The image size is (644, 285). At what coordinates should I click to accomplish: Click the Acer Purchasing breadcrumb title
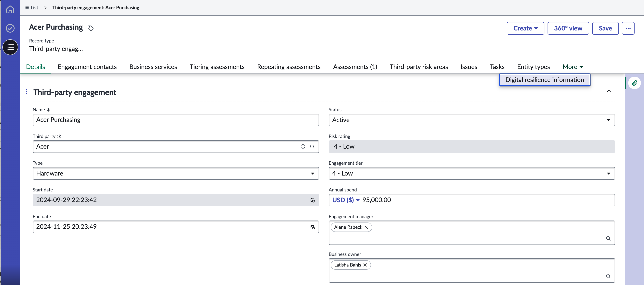[95, 7]
